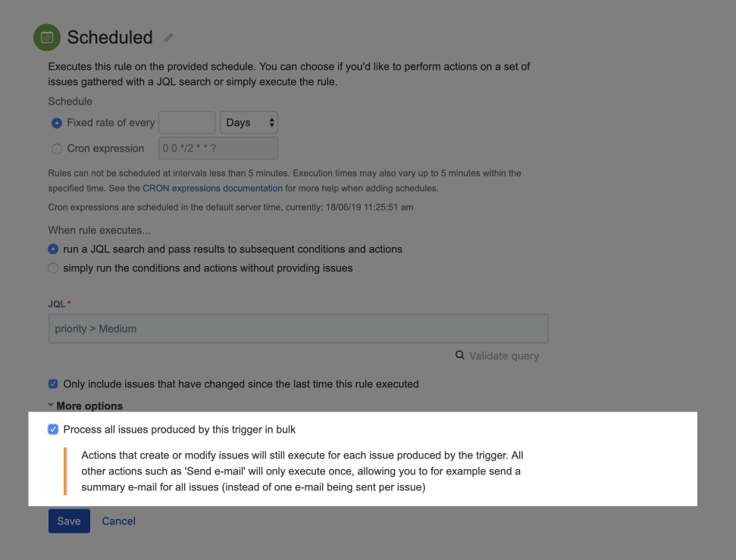Click the Cancel link

[x=119, y=521]
